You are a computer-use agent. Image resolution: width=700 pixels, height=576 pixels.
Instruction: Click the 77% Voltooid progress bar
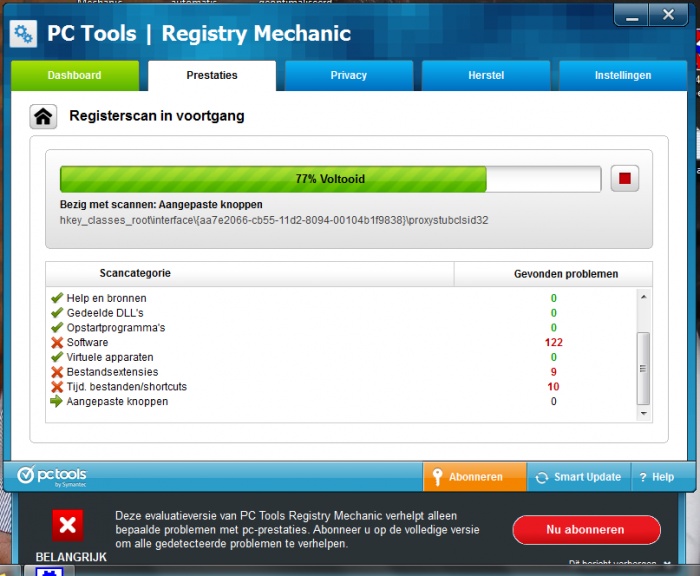330,179
